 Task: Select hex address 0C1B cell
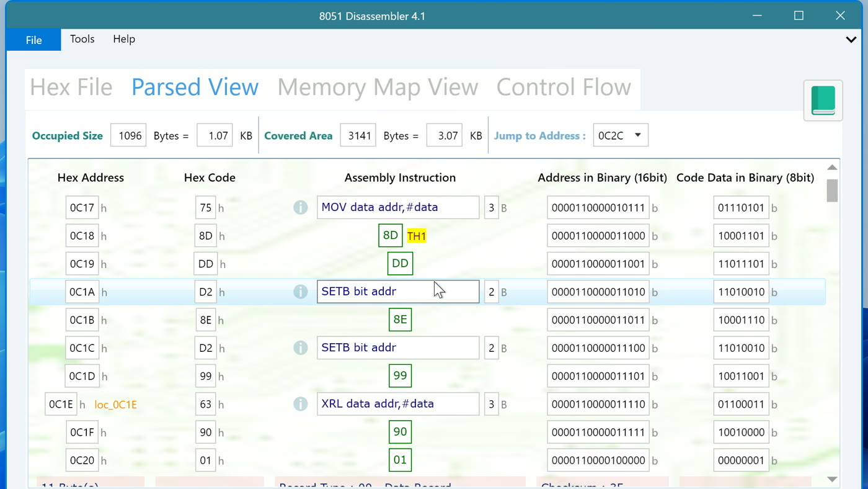(82, 320)
